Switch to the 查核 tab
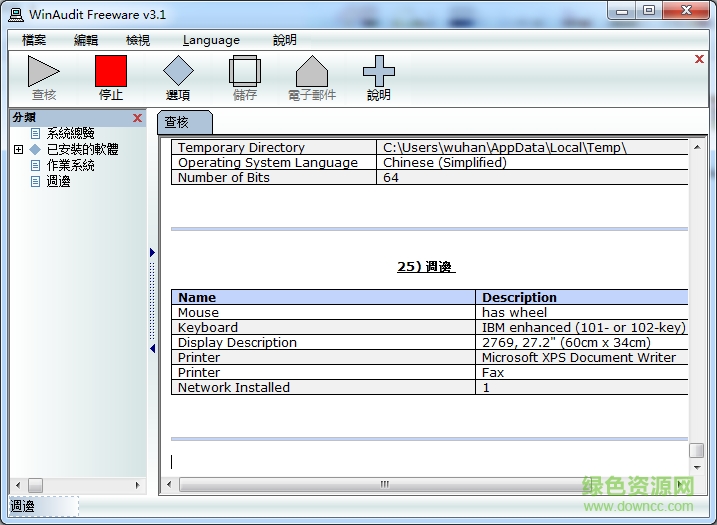 (181, 122)
